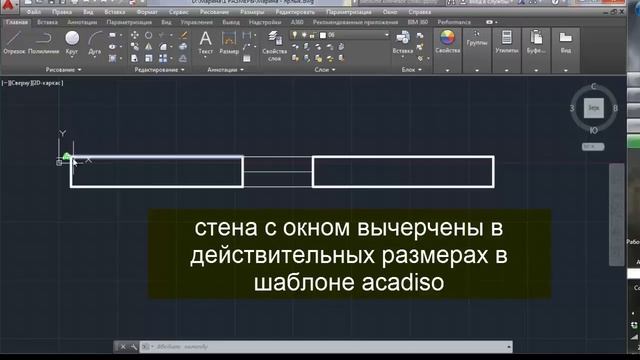Screen dimensions: 640x360
Task: Click the 2D-каркас visual style label
Action: [47, 83]
